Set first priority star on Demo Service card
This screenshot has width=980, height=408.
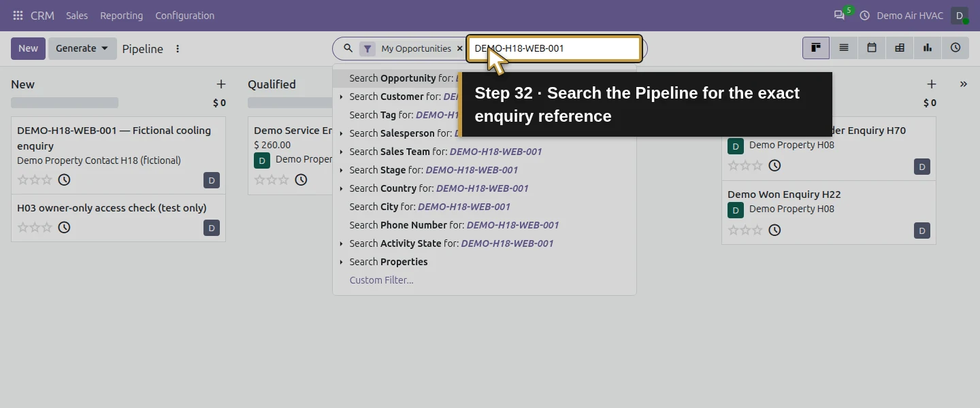(x=259, y=180)
